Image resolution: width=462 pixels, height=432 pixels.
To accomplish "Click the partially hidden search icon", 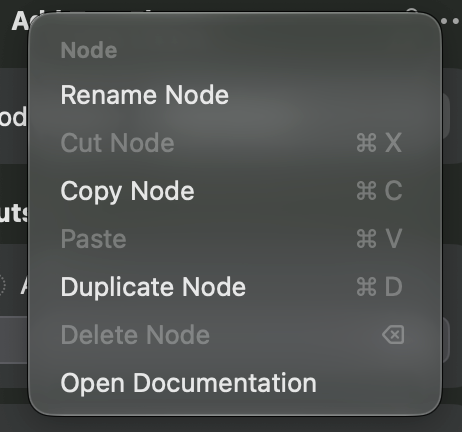I will [413, 11].
